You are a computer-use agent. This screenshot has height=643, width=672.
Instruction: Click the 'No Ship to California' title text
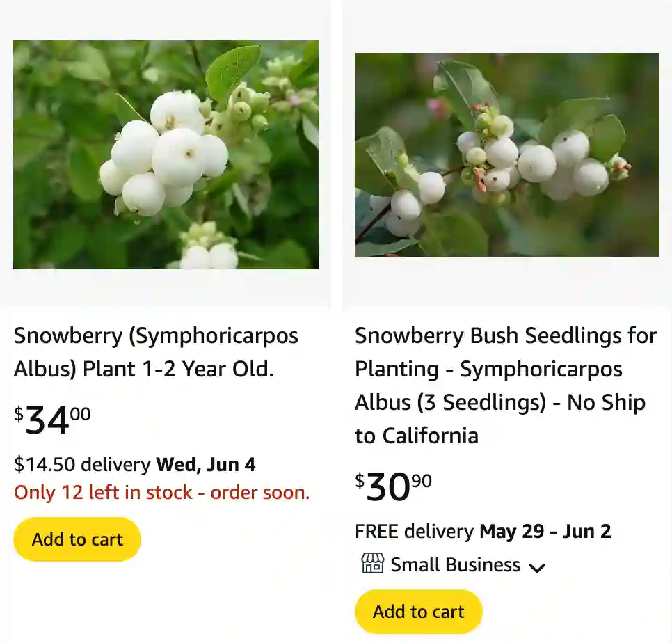500,418
